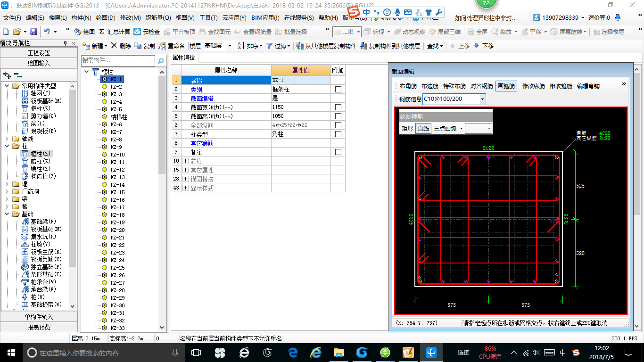Delete the component with 删除
644x362 pixels.
122,46
